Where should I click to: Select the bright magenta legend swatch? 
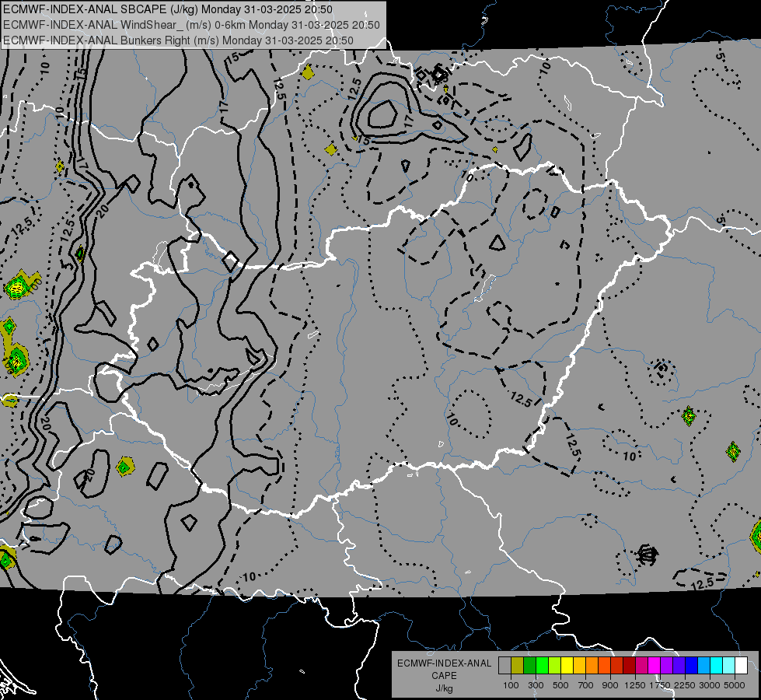point(655,665)
